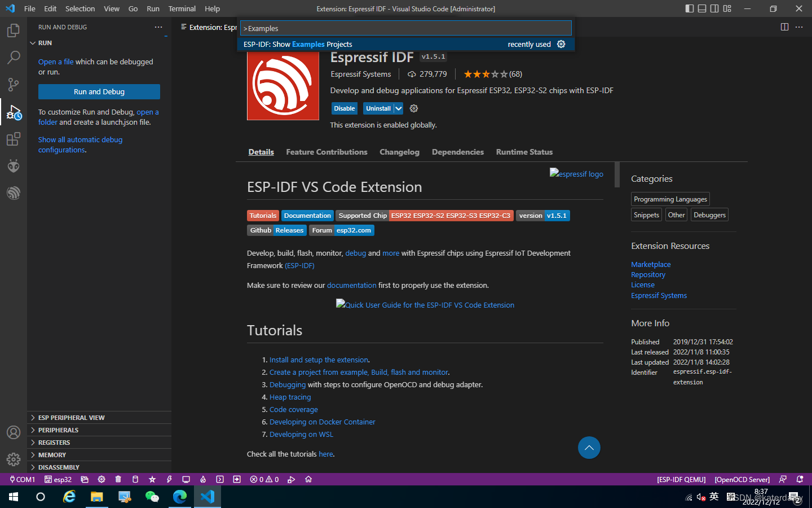Click the Disable extension button

tap(344, 108)
